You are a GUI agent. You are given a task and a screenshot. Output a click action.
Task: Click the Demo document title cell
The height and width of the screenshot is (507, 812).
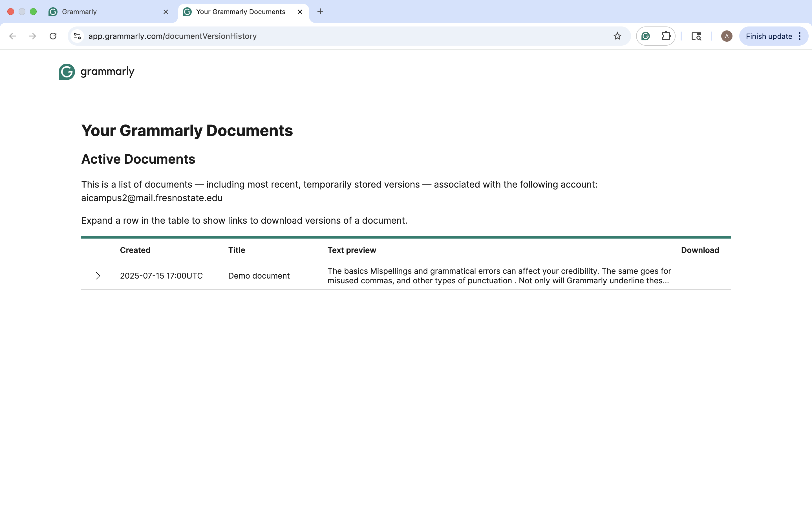(x=259, y=276)
